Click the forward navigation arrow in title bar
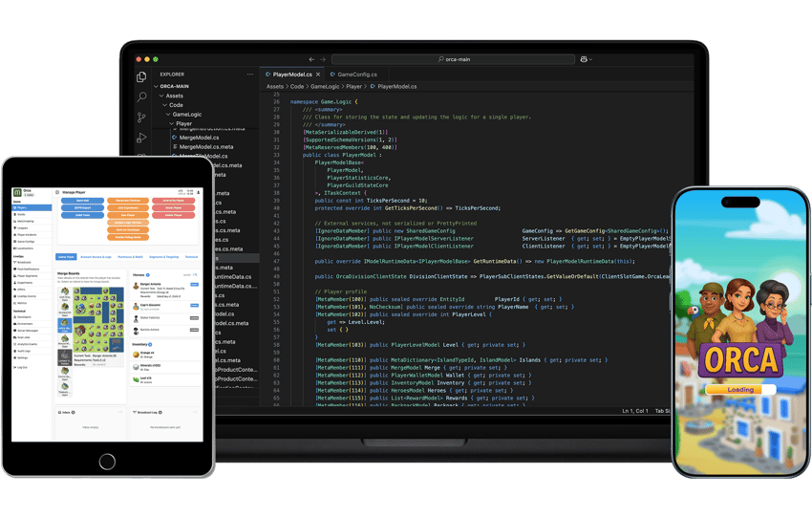 [323, 59]
